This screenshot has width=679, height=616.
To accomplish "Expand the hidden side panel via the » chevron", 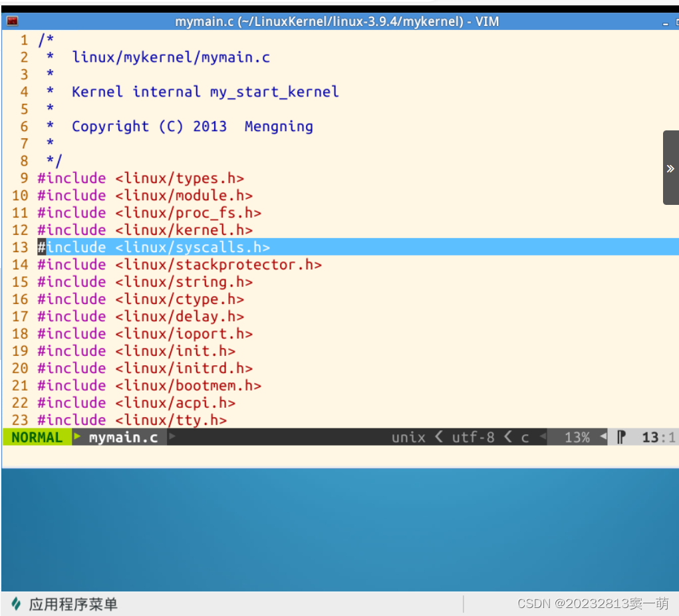I will (x=670, y=168).
